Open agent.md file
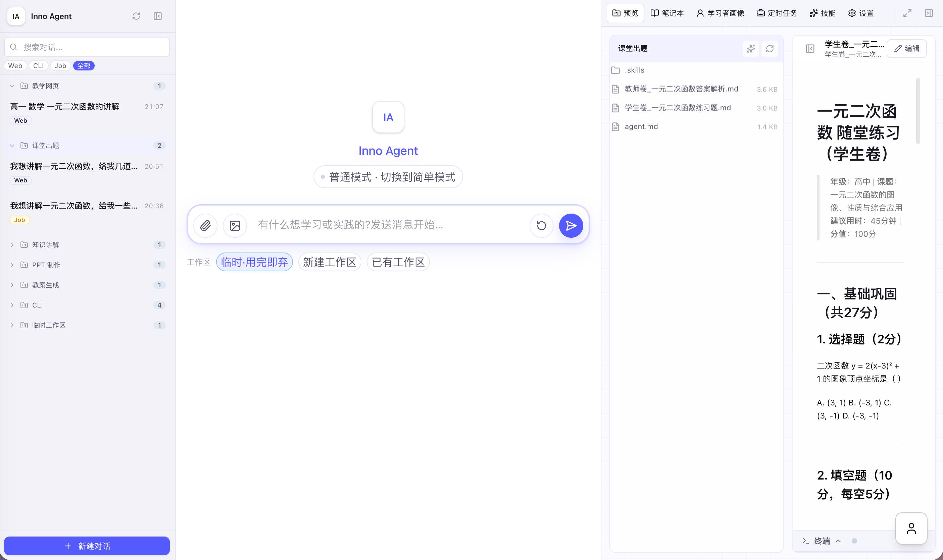Image resolution: width=943 pixels, height=560 pixels. [696, 127]
